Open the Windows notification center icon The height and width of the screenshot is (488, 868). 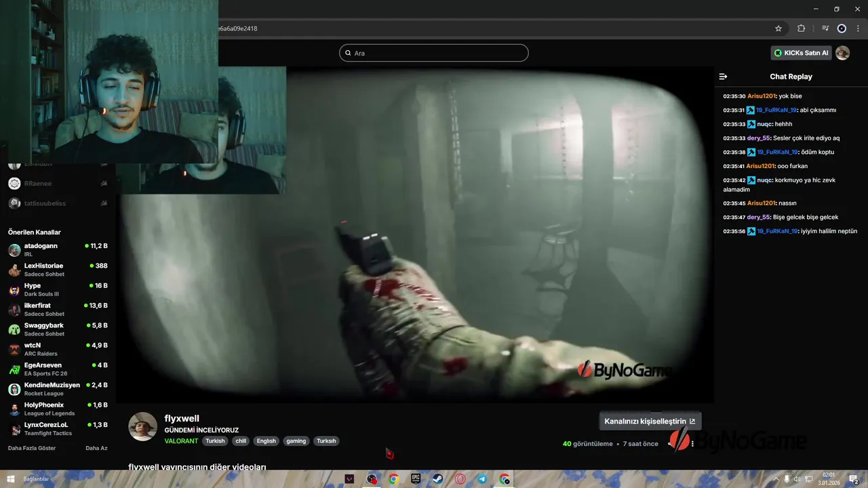(x=854, y=479)
